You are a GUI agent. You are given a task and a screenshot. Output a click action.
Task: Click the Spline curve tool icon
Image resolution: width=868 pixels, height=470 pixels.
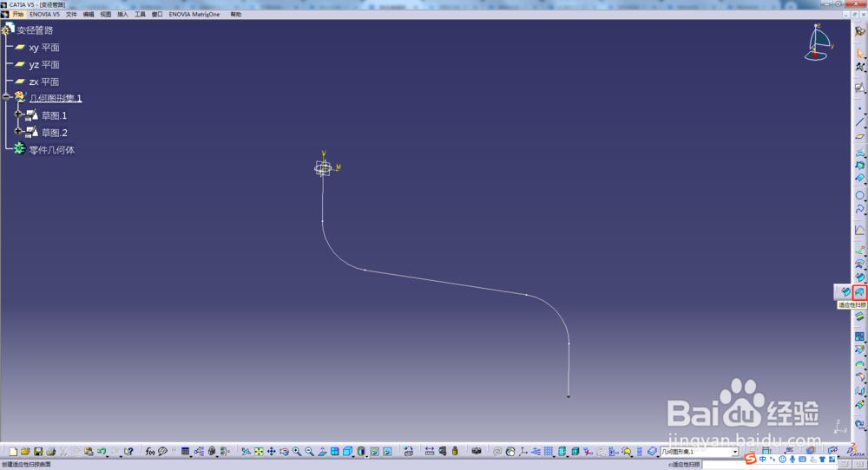(859, 209)
